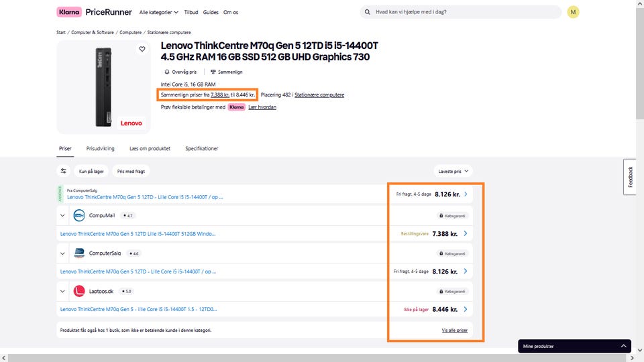Switch to Læs om produktet tab
The image size is (644, 362).
150,149
